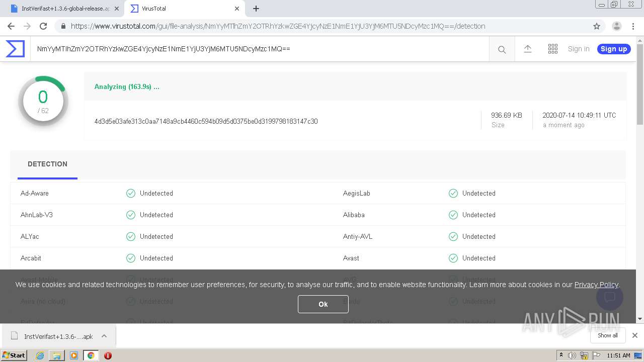Viewport: 644px width, 362px height.
Task: Go forward in browser history
Action: [x=27, y=26]
